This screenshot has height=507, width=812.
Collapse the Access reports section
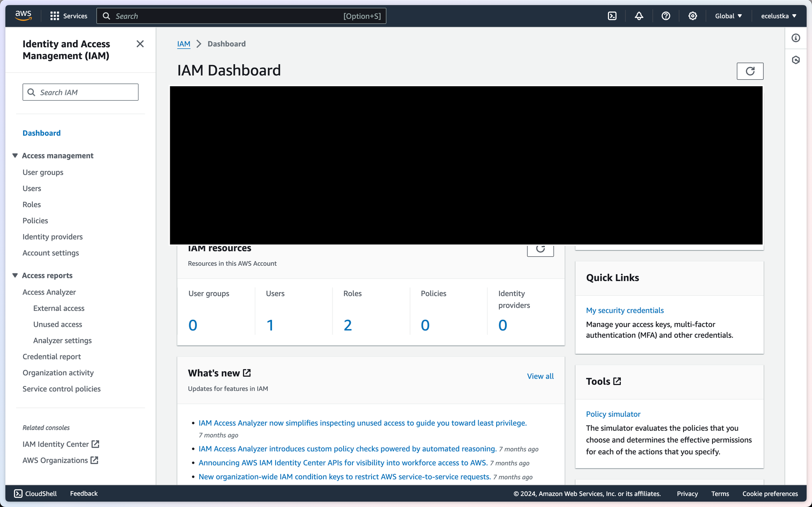[15, 275]
